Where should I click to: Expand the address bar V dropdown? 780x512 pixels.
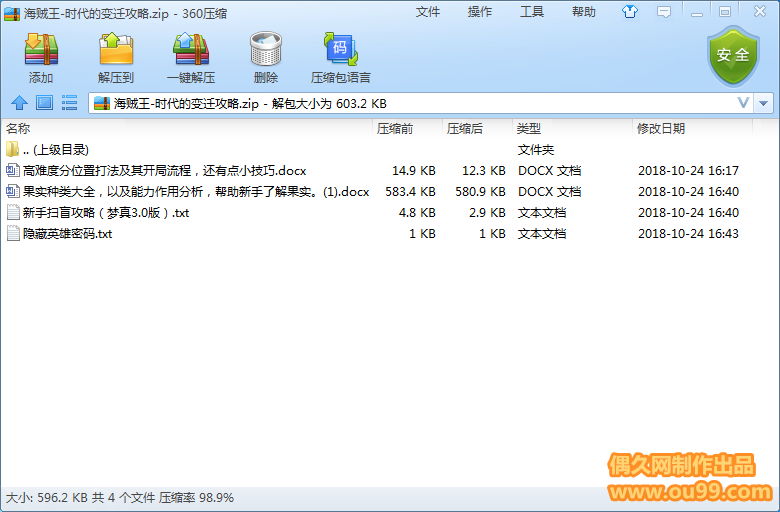(743, 103)
